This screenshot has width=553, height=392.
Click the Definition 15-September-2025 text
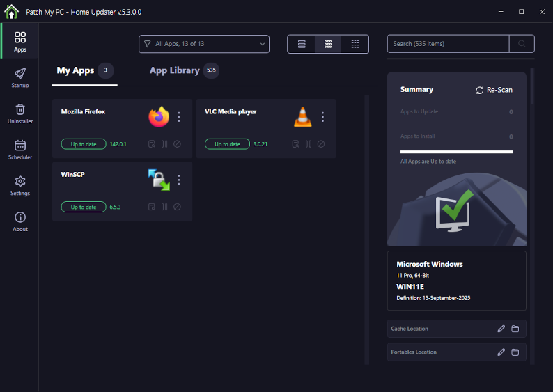(x=433, y=298)
